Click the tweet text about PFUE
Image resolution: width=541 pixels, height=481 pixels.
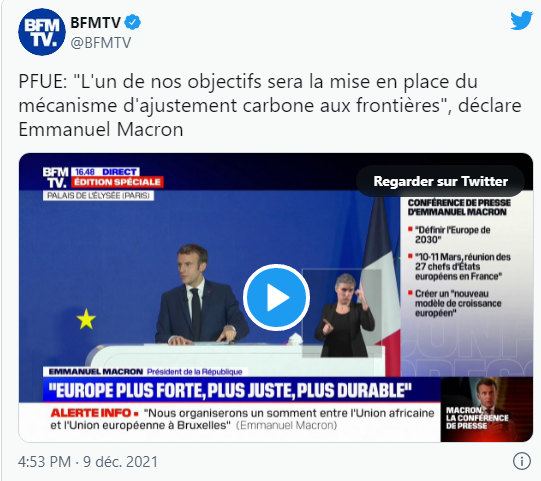pos(269,106)
